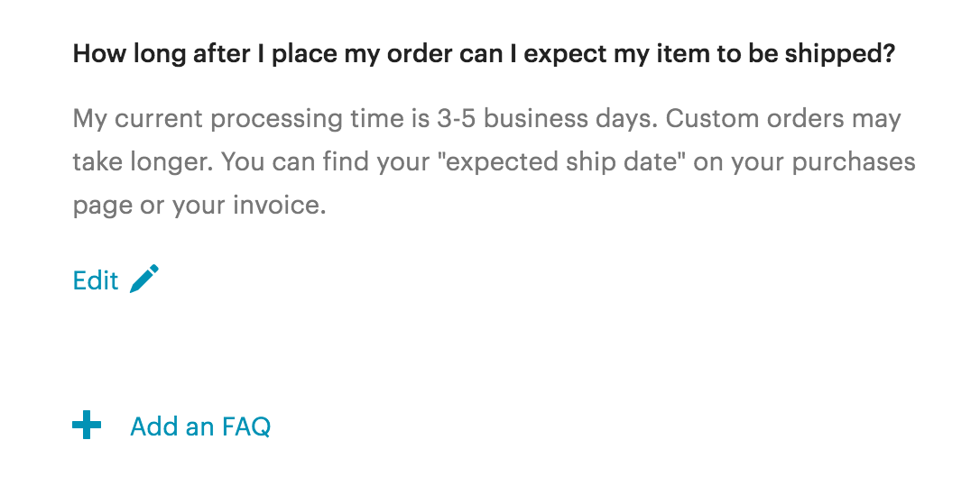980x495 pixels.
Task: Click "take longer." in the answer text
Action: (x=143, y=162)
